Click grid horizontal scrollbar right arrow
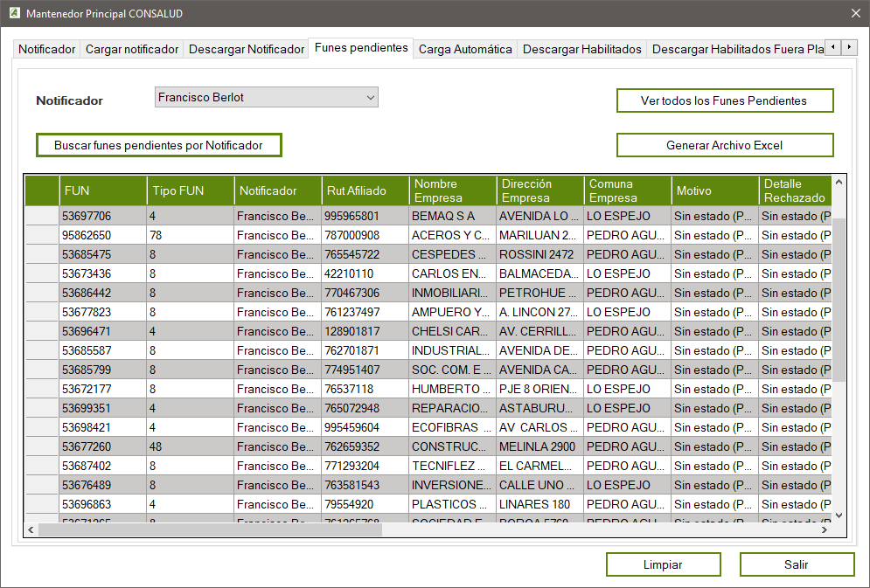Screen dimensions: 870x588 point(824,529)
